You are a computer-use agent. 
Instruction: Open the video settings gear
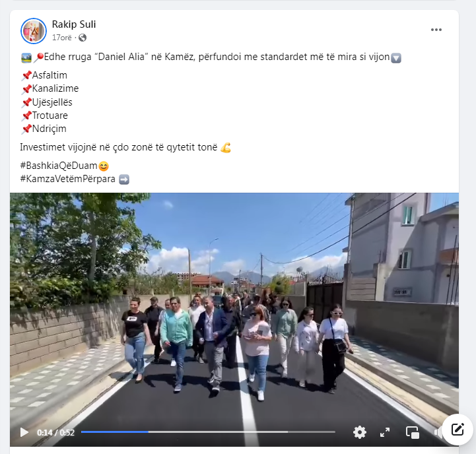pyautogui.click(x=360, y=432)
